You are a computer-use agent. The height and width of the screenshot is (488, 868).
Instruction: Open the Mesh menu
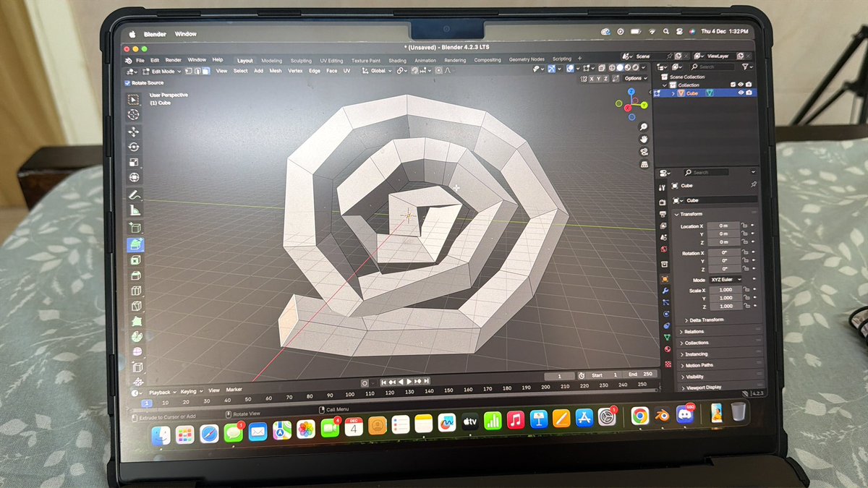coord(275,71)
